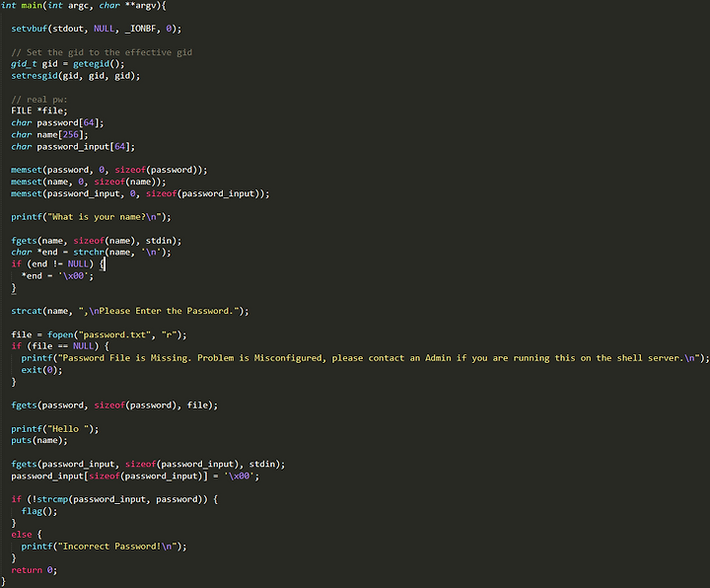Image resolution: width=710 pixels, height=588 pixels.
Task: Click the char password[64] declaration
Action: [x=57, y=122]
